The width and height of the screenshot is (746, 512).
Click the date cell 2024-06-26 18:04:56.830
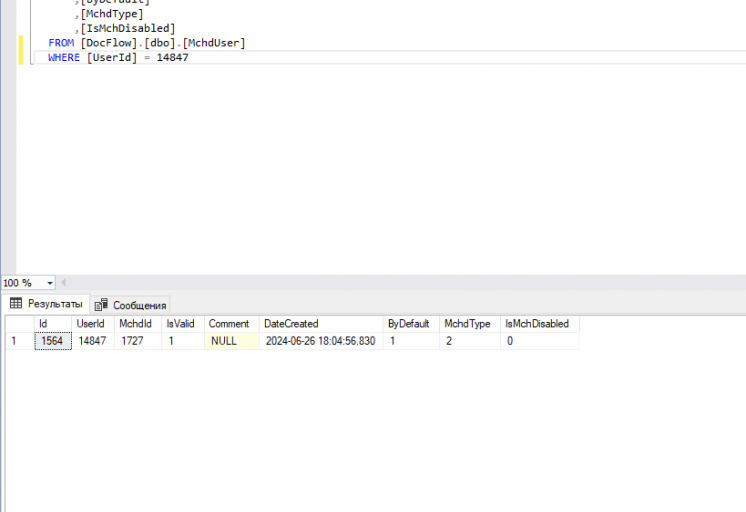(x=321, y=341)
